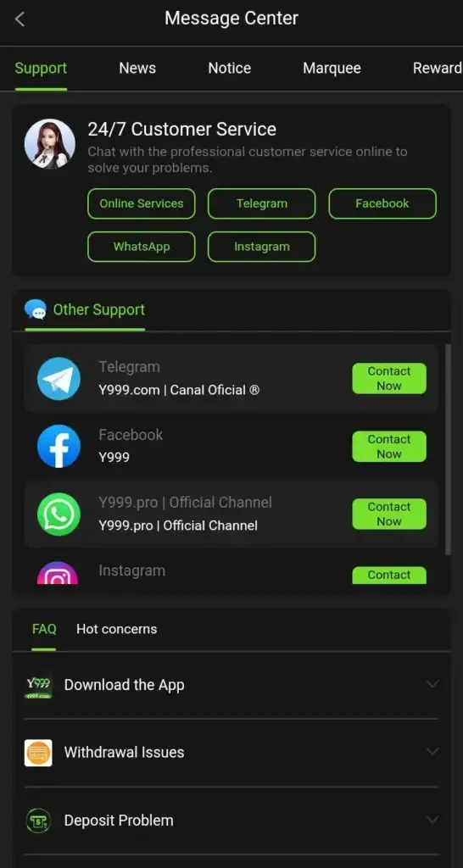The width and height of the screenshot is (463, 868).
Task: Expand the Withdrawal Issues chevron
Action: click(432, 752)
